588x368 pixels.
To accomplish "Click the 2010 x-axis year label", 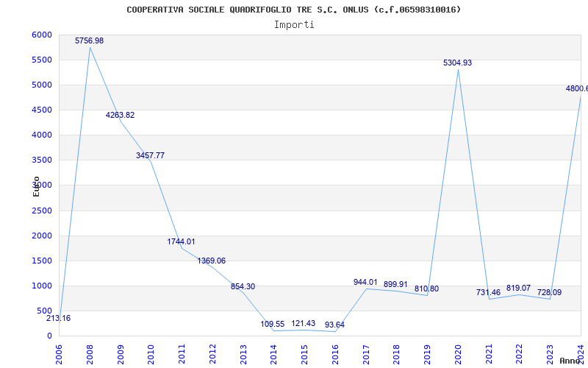I will pos(151,354).
